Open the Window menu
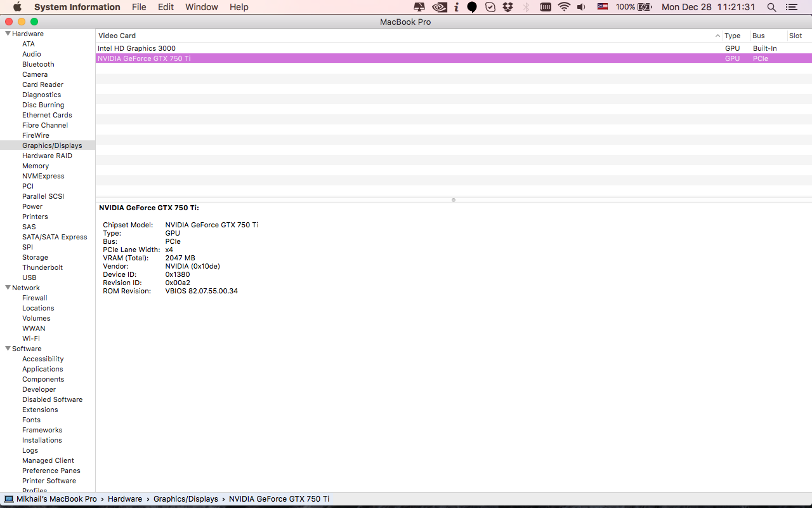 point(202,7)
